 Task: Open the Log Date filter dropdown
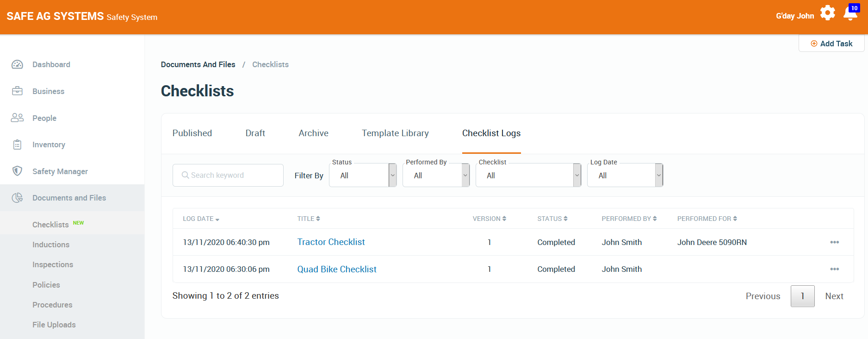[x=625, y=176]
